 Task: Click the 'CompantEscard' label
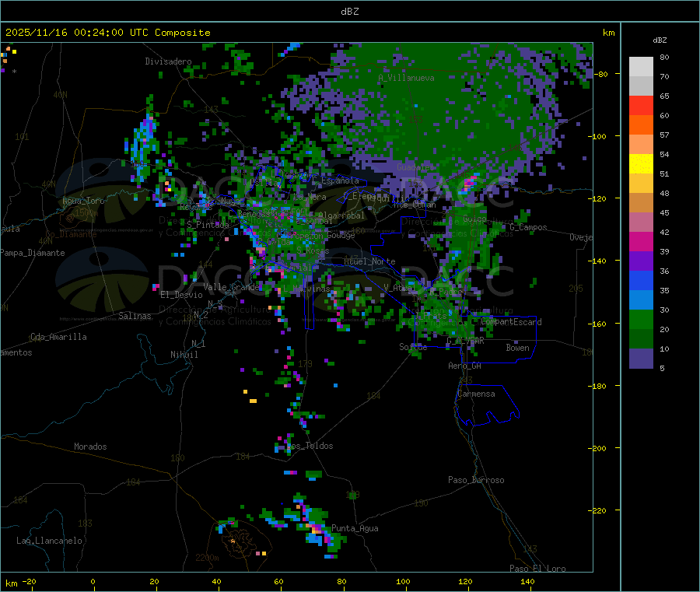click(x=512, y=322)
